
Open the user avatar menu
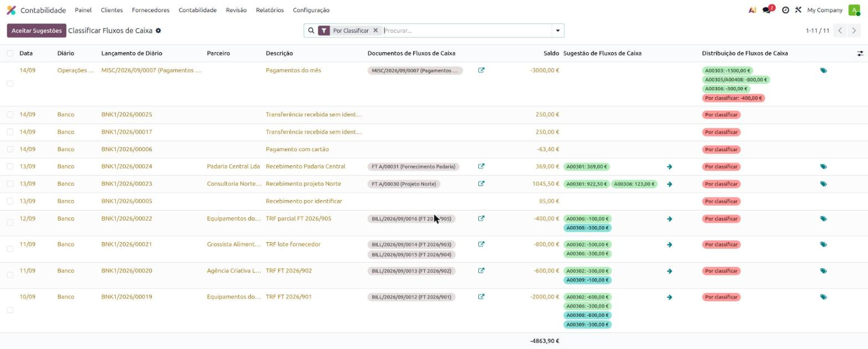(854, 10)
